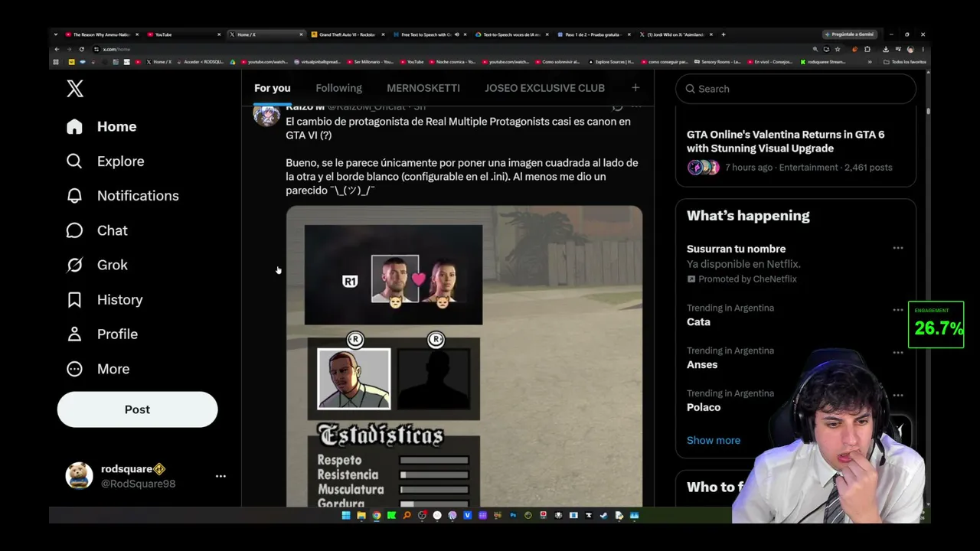Open the browser profile avatar
This screenshot has height=551, width=980.
910,49
